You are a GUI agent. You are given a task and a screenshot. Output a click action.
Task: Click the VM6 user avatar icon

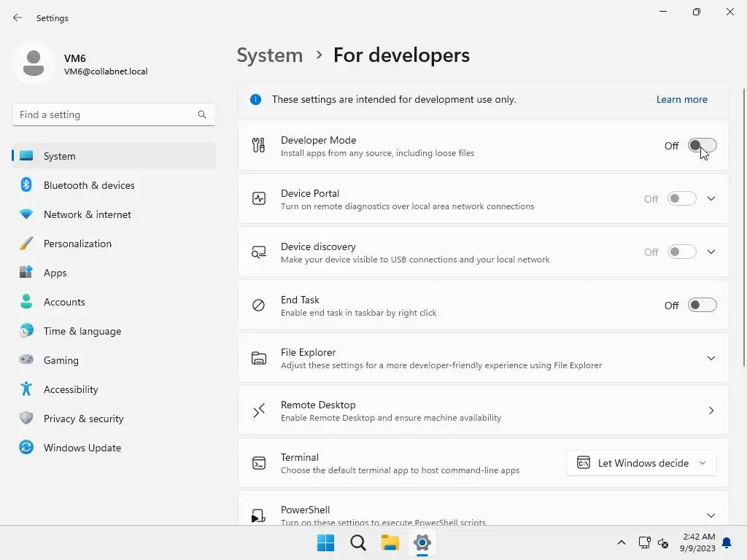point(34,63)
